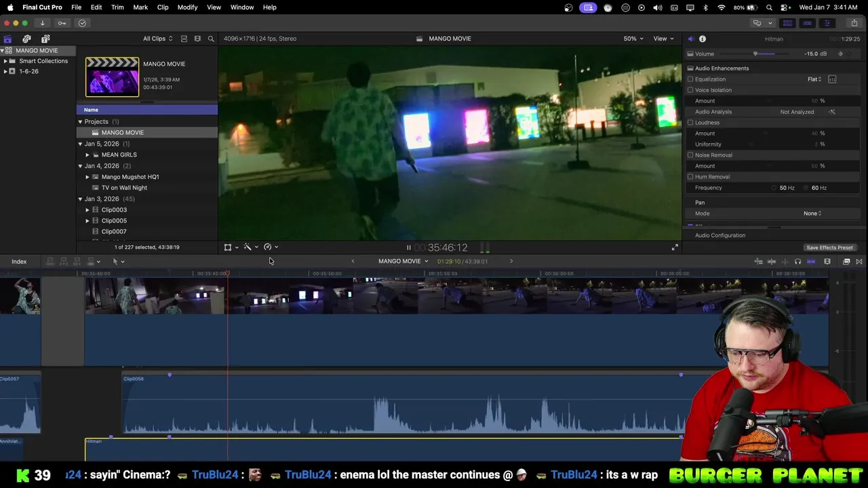Pause playback in the viewer

tap(408, 248)
